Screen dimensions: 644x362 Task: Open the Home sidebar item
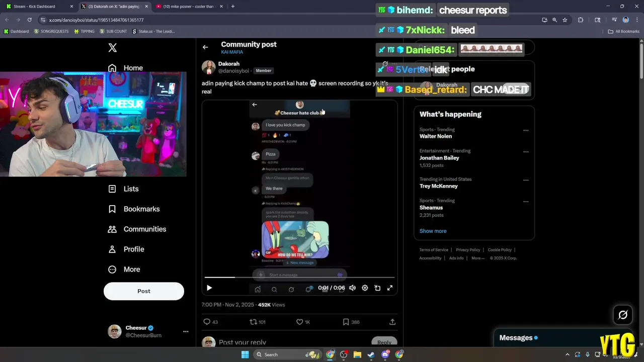(126, 68)
